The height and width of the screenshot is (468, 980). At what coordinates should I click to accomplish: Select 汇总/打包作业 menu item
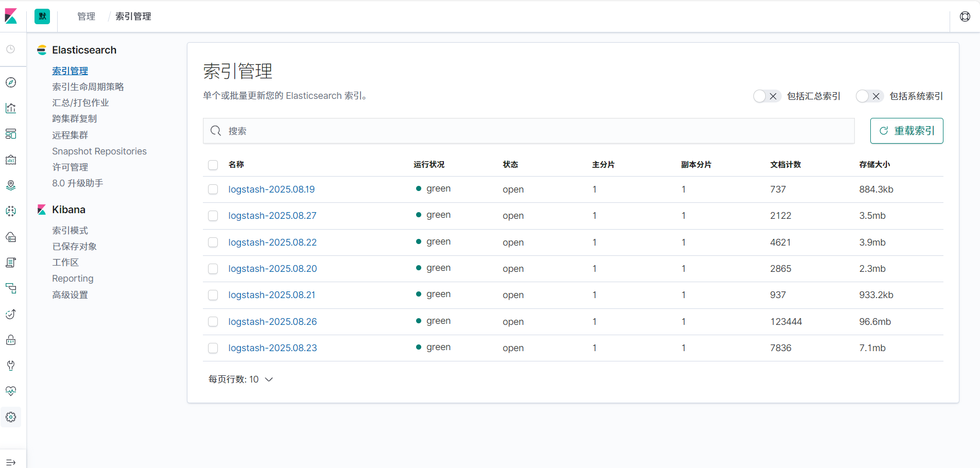[80, 103]
